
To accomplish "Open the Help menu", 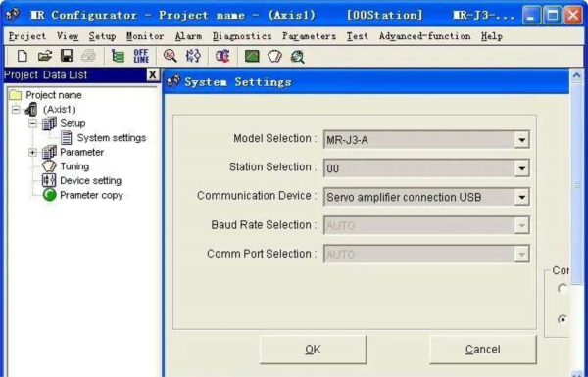I will pos(492,36).
